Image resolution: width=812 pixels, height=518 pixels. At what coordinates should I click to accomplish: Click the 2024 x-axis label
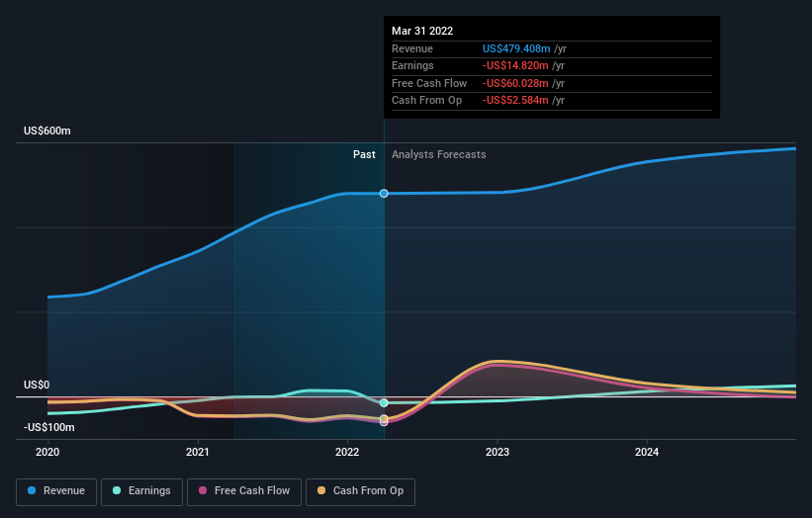point(647,452)
